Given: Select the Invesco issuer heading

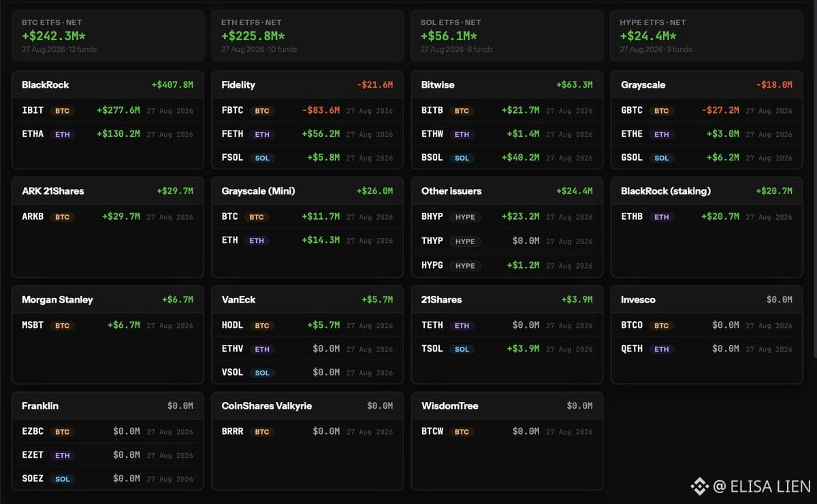Looking at the screenshot, I should tap(639, 300).
